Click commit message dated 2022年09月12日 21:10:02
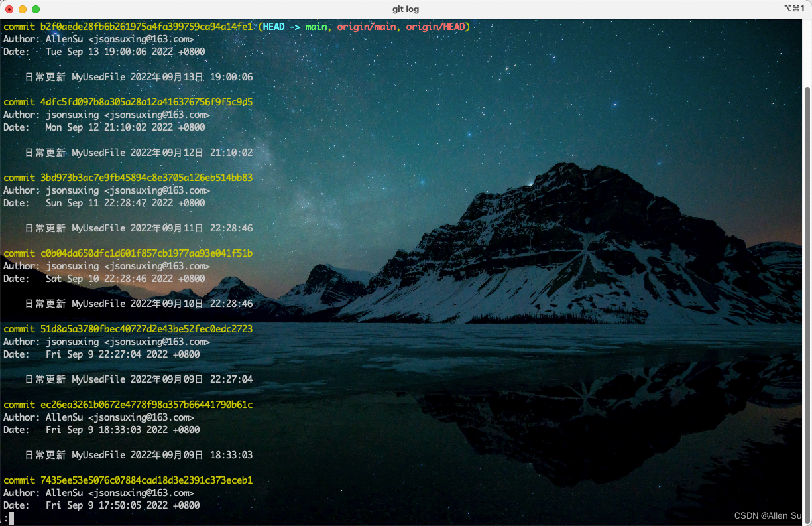Viewport: 812px width, 526px height. coord(139,153)
